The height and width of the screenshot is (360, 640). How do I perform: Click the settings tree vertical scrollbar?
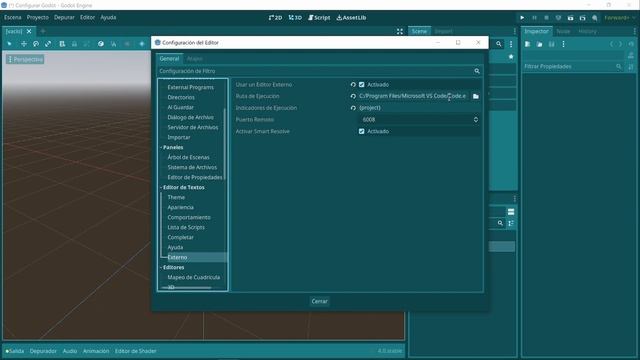coord(225,144)
